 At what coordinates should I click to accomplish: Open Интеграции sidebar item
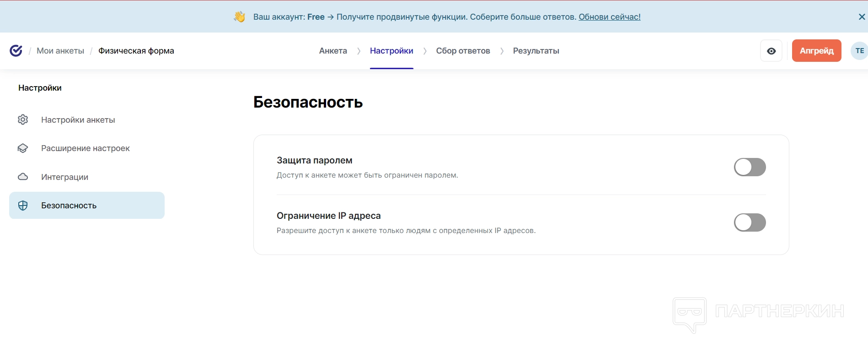point(87,177)
